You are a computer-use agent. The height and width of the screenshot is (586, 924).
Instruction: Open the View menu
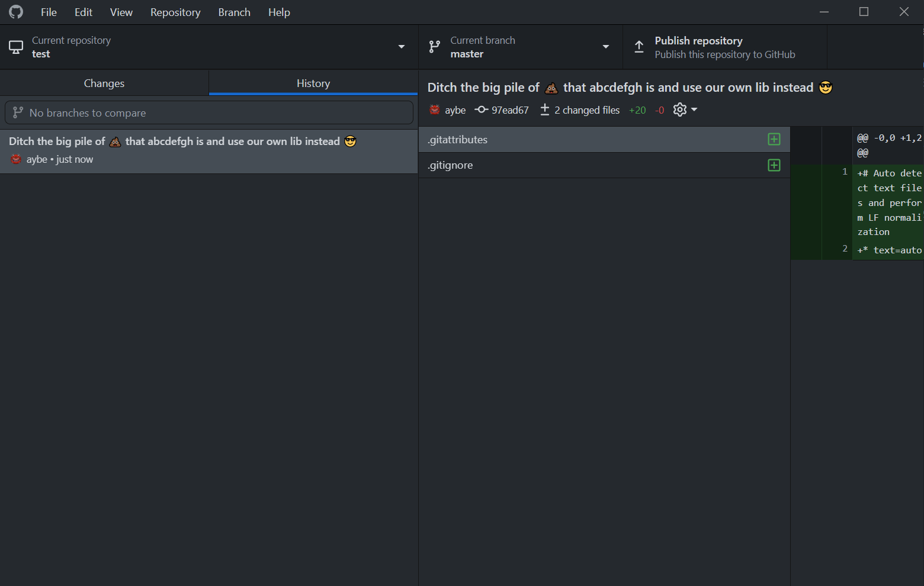(x=121, y=12)
